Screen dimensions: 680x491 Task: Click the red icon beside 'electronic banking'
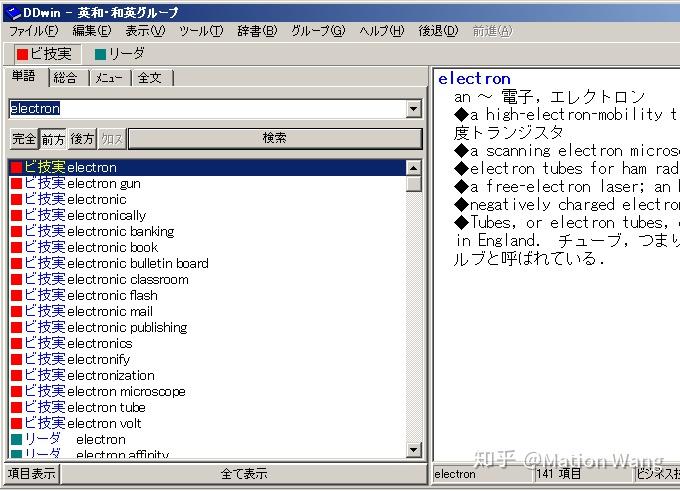(16, 231)
